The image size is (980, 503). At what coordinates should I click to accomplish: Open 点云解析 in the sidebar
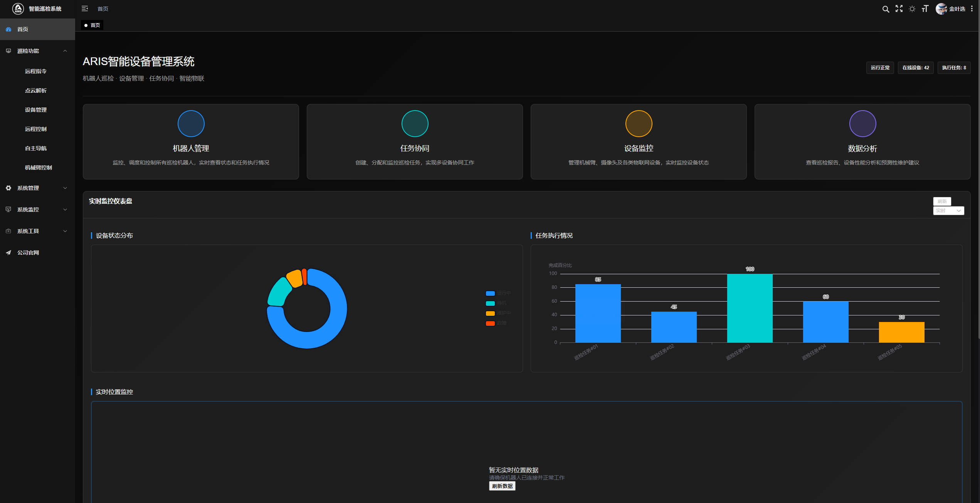[36, 91]
